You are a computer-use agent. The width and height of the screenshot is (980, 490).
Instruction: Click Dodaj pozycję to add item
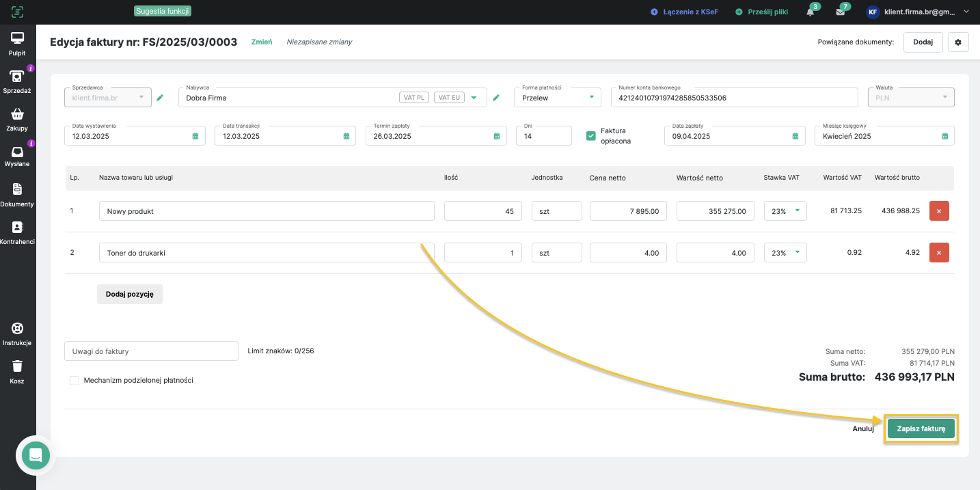click(x=130, y=294)
